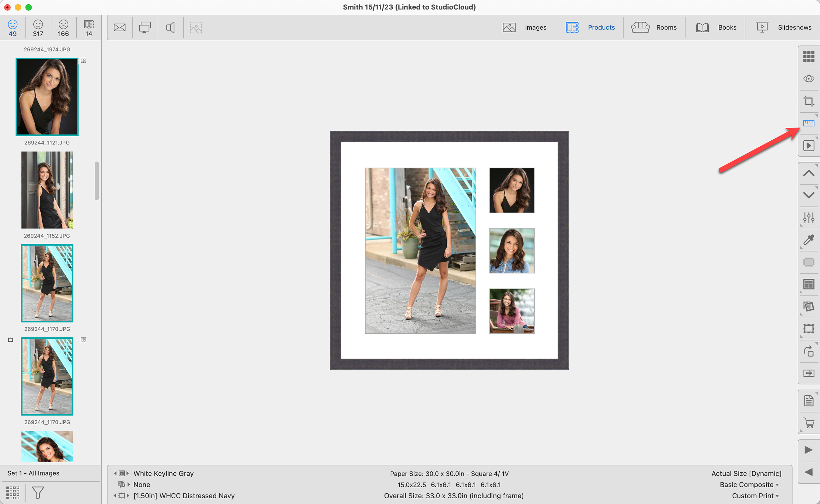Filter by happy face rating 49
The image size is (820, 504).
pyautogui.click(x=13, y=28)
